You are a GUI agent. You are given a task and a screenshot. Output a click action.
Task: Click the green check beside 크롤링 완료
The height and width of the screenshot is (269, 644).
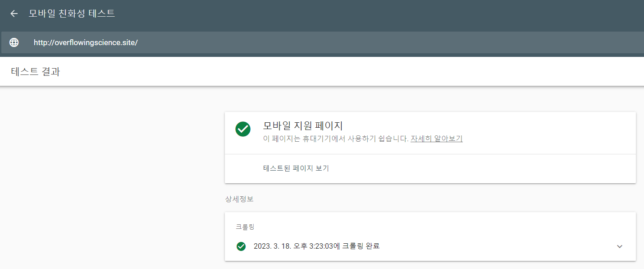pyautogui.click(x=241, y=246)
